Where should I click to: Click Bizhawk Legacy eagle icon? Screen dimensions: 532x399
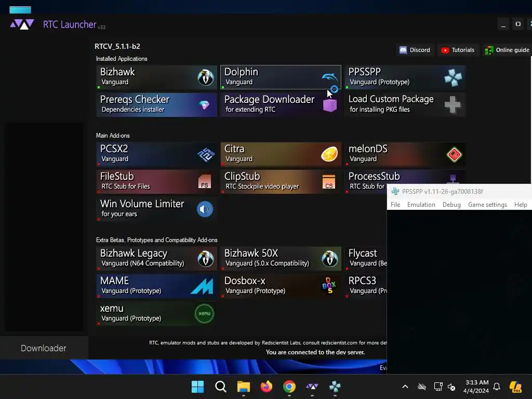pyautogui.click(x=206, y=259)
